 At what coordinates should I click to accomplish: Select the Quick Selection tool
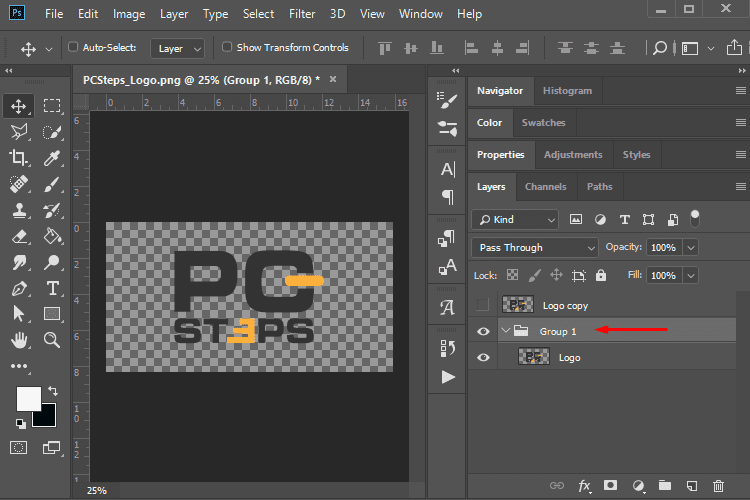point(52,132)
